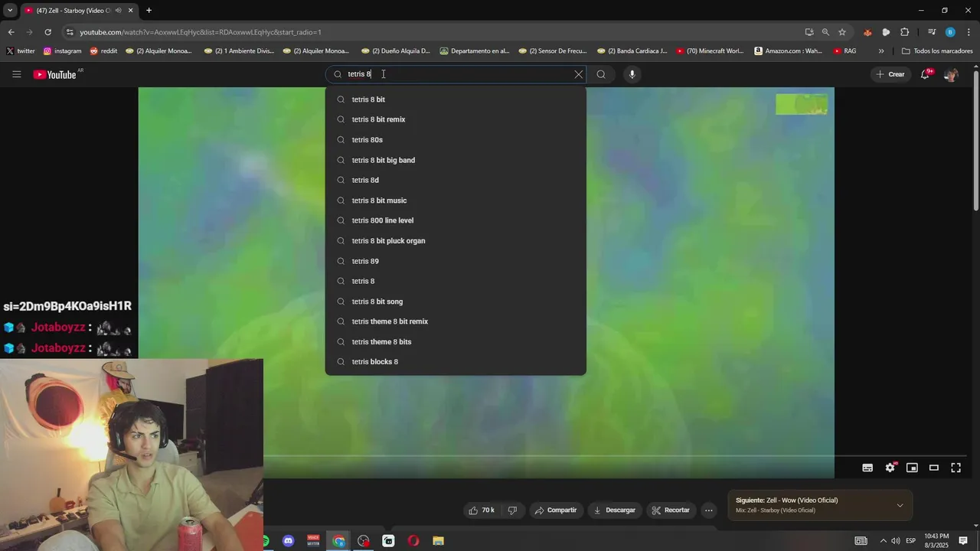Open the YouTube hamburger guide menu

pyautogui.click(x=16, y=74)
